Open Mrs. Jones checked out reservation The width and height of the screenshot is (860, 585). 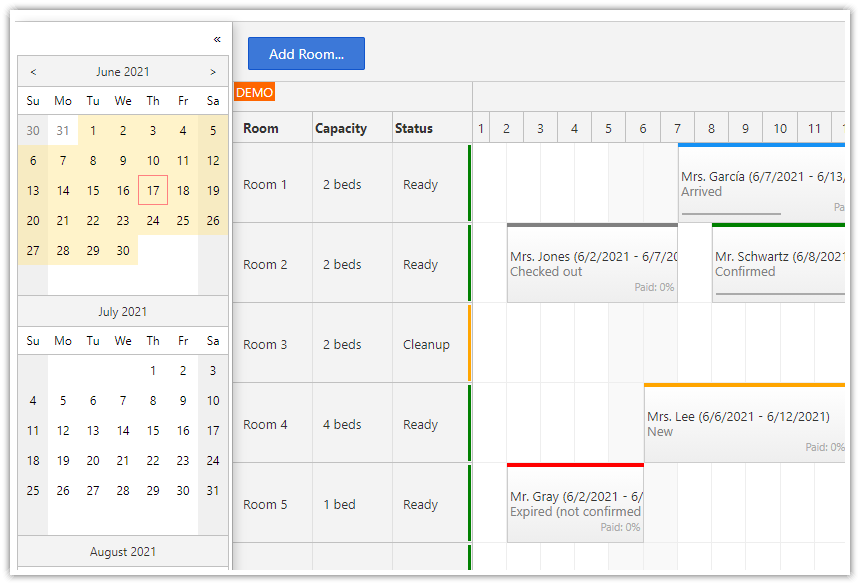click(591, 264)
